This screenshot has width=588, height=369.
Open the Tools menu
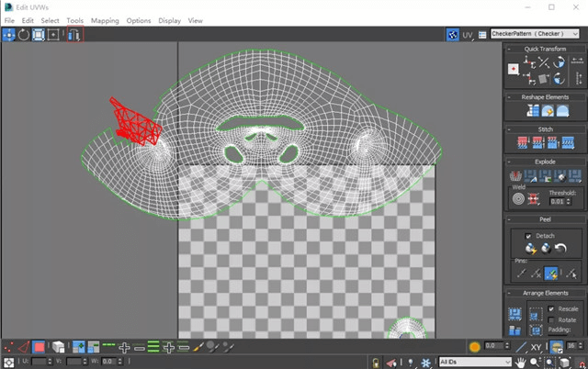[74, 19]
